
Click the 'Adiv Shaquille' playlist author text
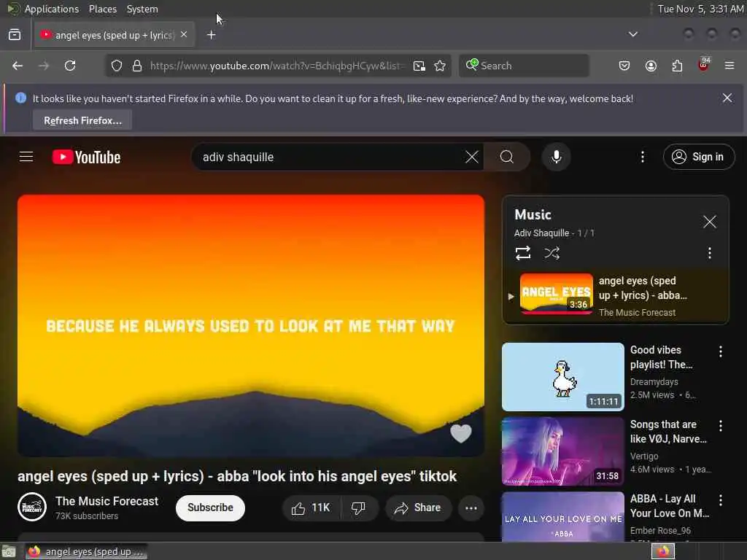coord(541,233)
